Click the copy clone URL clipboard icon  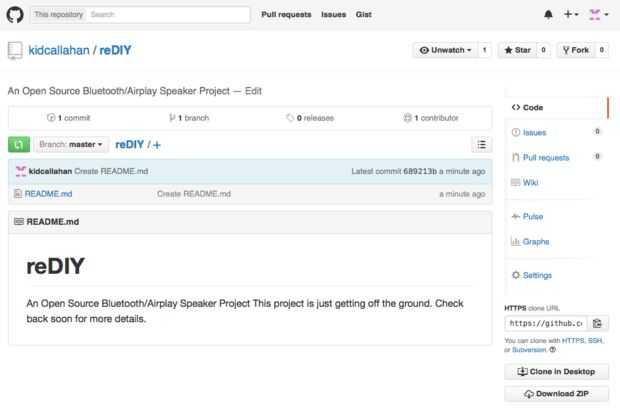tap(597, 323)
